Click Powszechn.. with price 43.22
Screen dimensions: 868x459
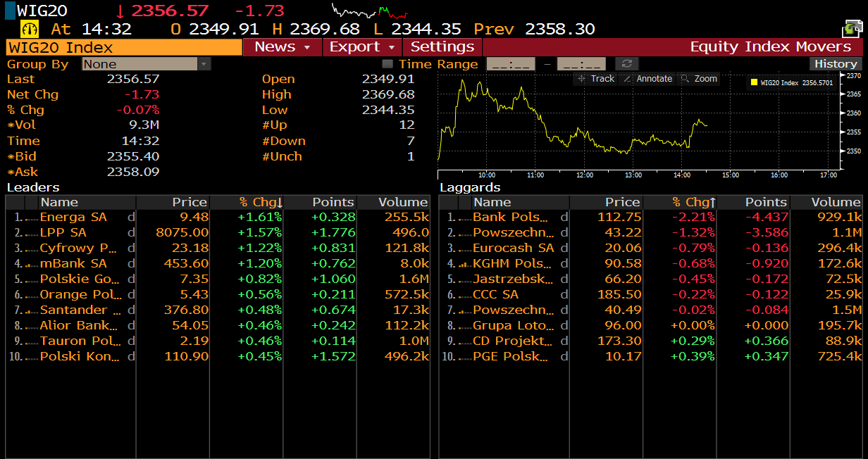click(514, 233)
